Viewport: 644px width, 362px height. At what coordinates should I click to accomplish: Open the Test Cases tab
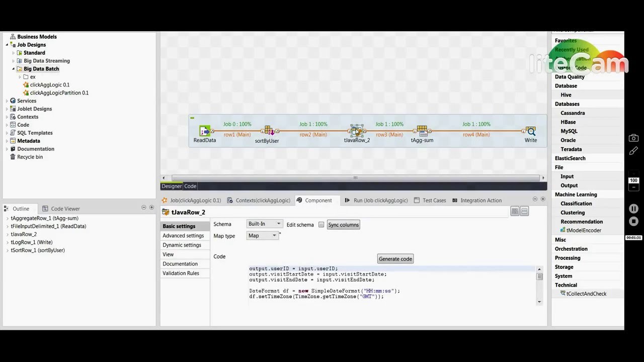click(430, 200)
